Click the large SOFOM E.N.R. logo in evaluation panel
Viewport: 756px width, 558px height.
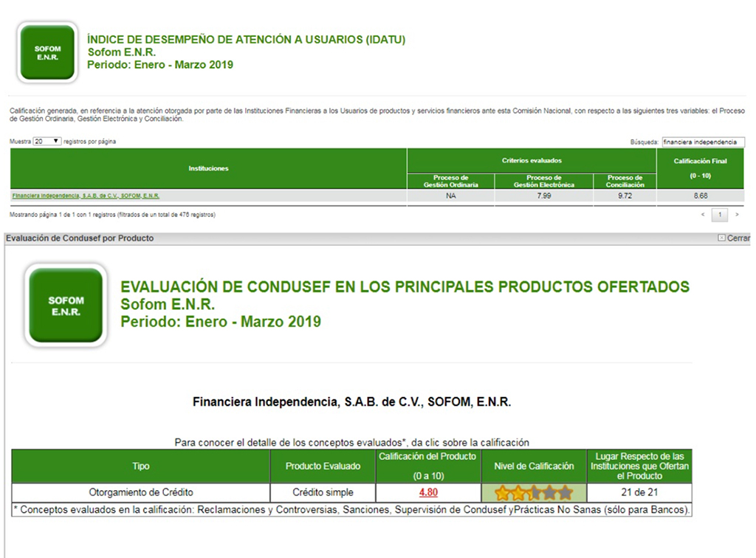(x=66, y=306)
